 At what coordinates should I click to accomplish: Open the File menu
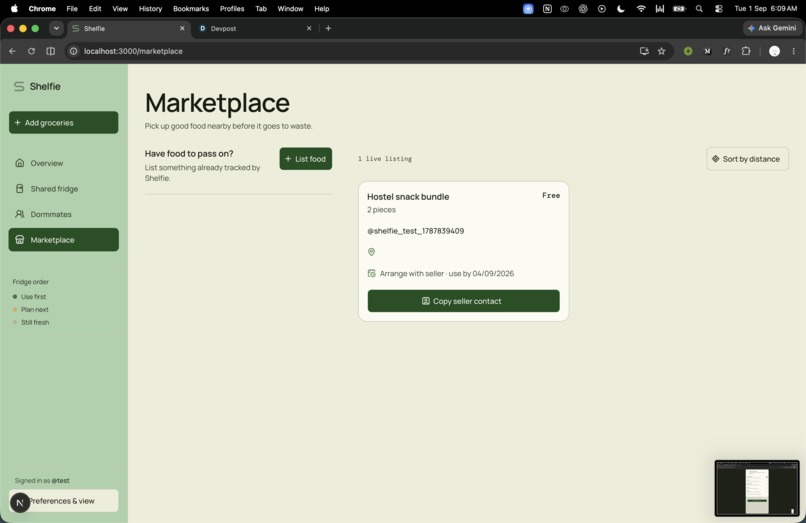click(x=72, y=8)
